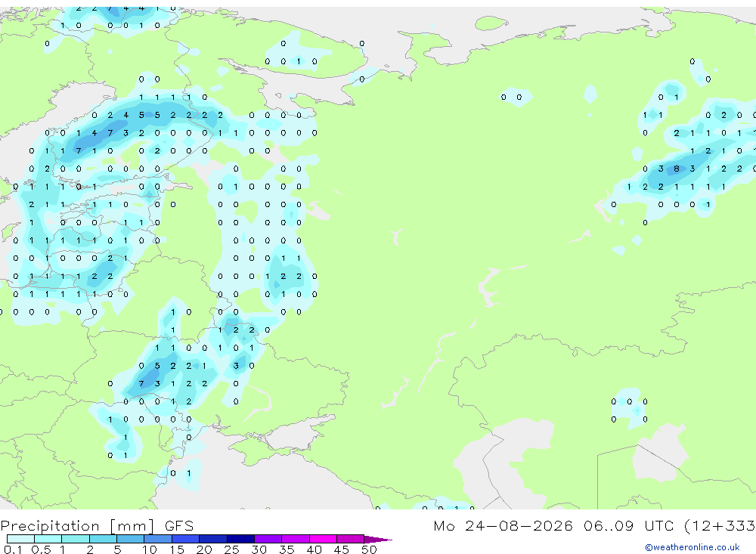Pick the lightest cyan 0.1–0.5 legend swatch

point(20,539)
